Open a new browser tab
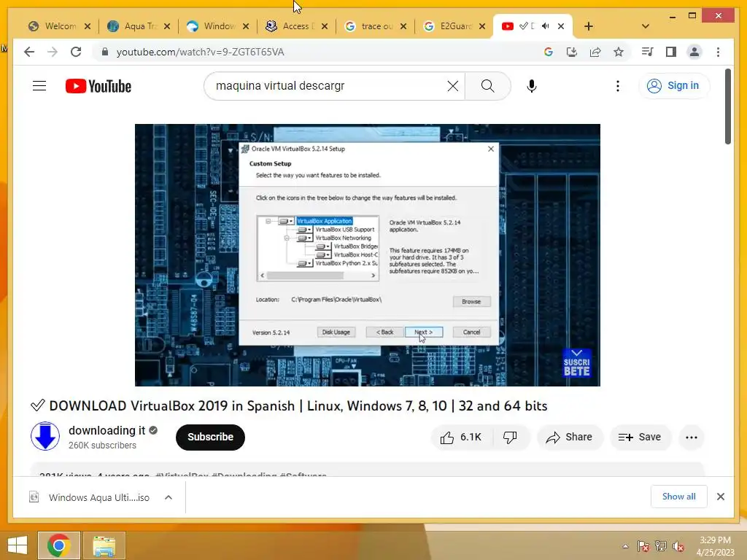 (x=589, y=26)
